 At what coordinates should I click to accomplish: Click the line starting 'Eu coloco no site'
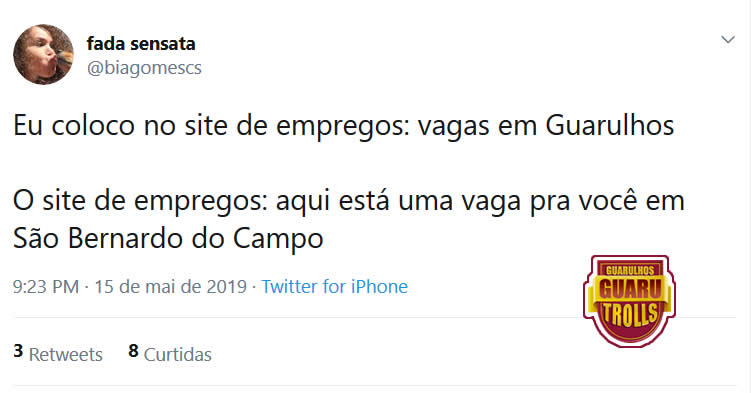point(343,125)
